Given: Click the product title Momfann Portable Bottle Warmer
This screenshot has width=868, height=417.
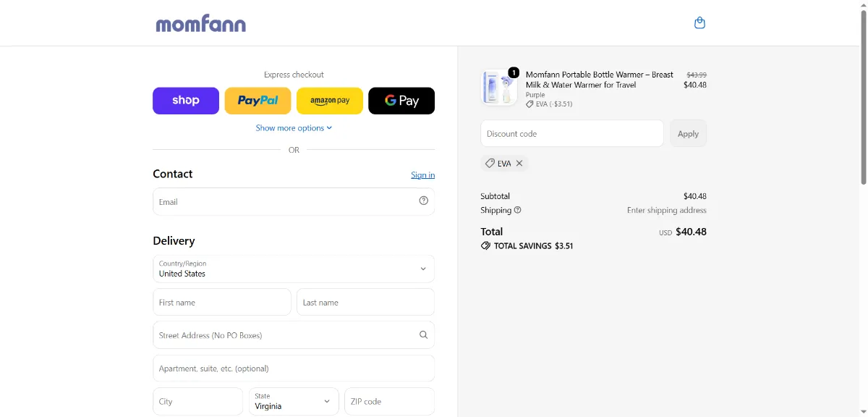Looking at the screenshot, I should coord(600,80).
